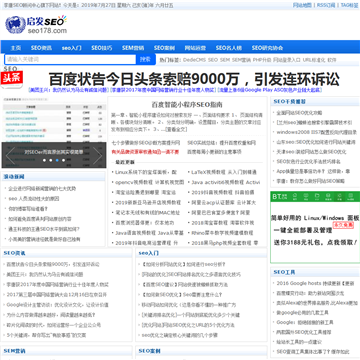Screen dimensions: 360x360
Task: Select the fourth carousel dot indicator
Action: tap(63, 160)
